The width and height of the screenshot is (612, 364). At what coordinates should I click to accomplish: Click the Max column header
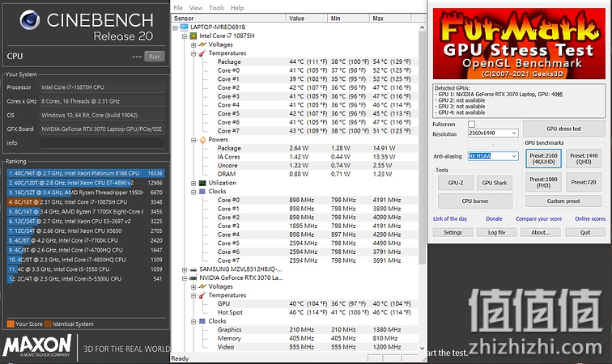(x=390, y=19)
